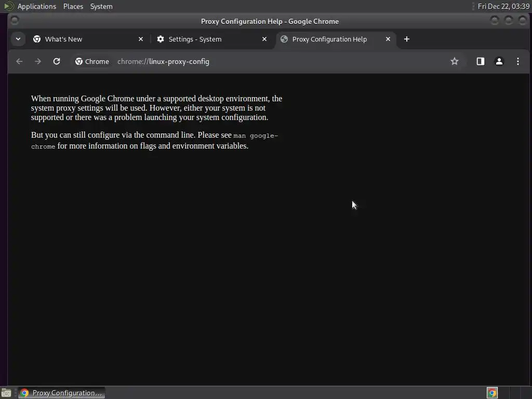This screenshot has width=532, height=399.
Task: Close the Proxy Configuration Help tab
Action: click(388, 39)
